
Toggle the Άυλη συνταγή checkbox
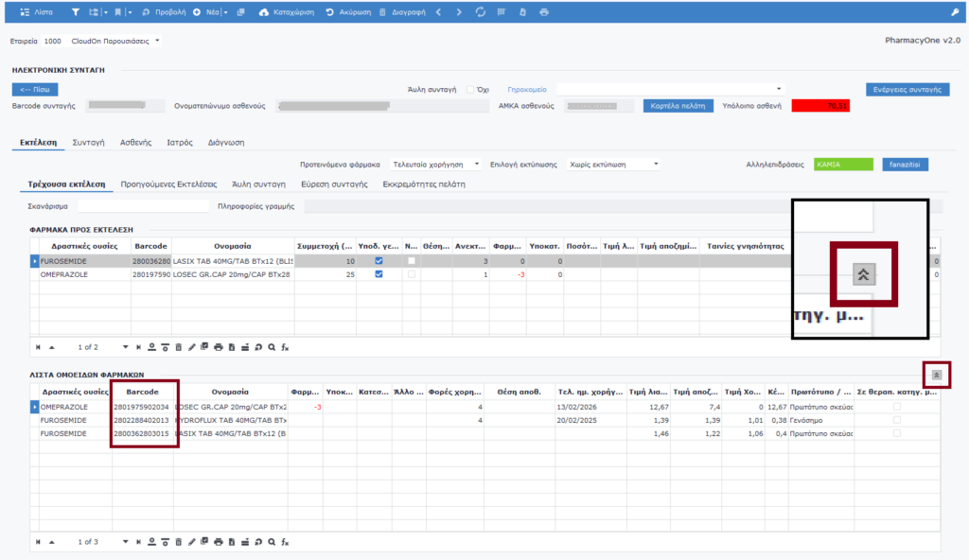pos(470,89)
